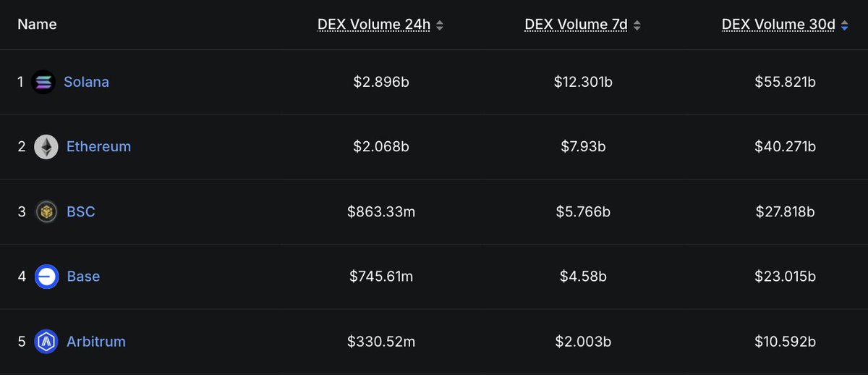Viewport: 868px width, 375px height.
Task: Click the Base chain logo icon
Action: (46, 277)
